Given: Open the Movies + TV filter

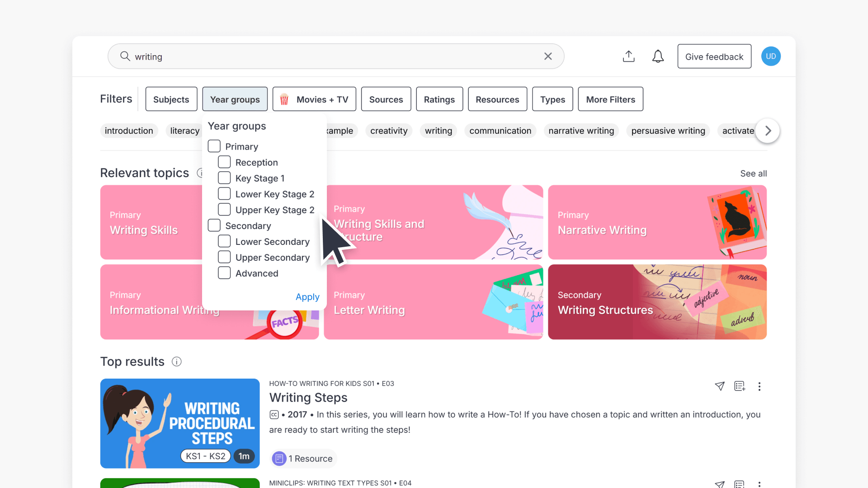Looking at the screenshot, I should pos(314,99).
